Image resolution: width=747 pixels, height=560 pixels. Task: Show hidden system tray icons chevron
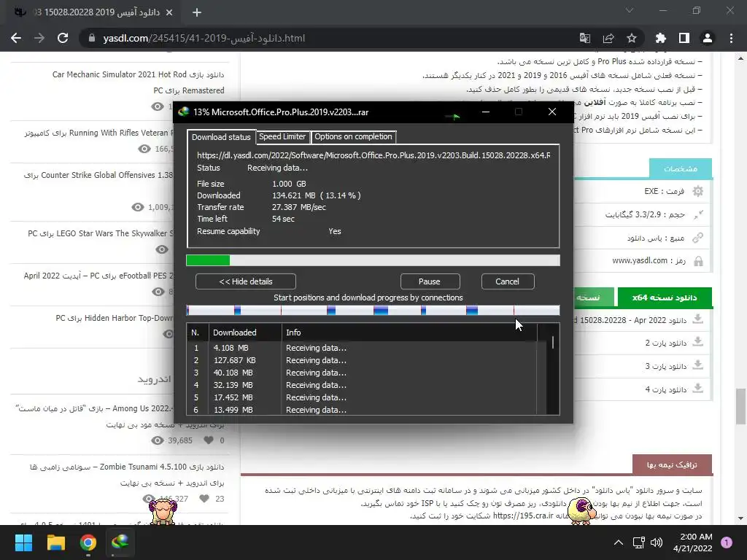[619, 542]
